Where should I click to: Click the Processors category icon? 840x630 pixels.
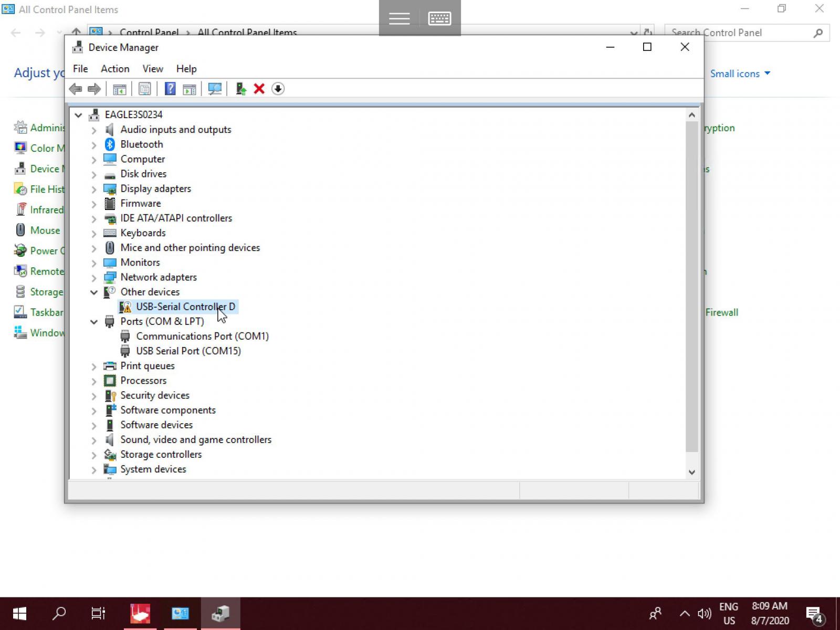point(110,381)
